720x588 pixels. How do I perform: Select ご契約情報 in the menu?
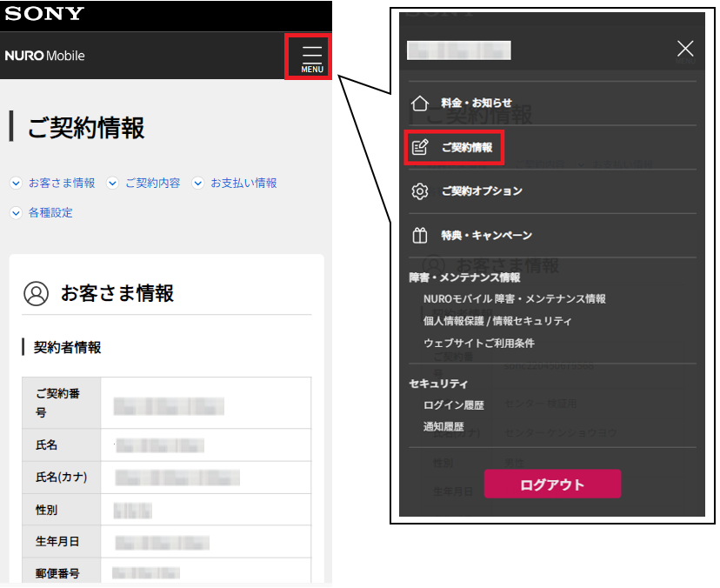click(467, 148)
